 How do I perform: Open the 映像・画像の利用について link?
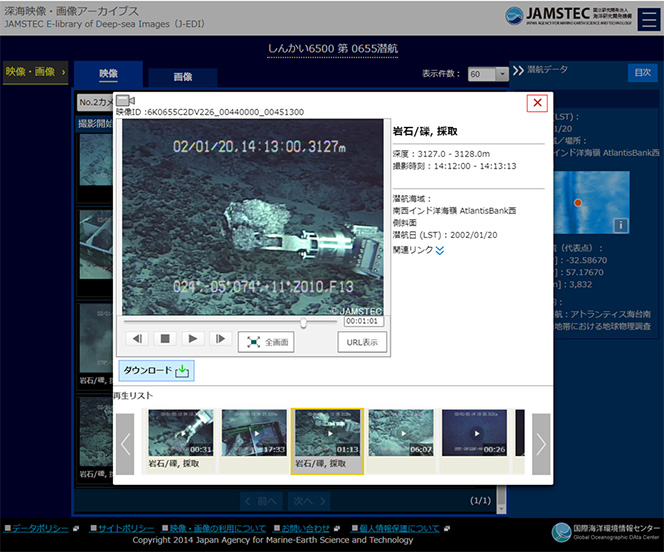point(218,528)
